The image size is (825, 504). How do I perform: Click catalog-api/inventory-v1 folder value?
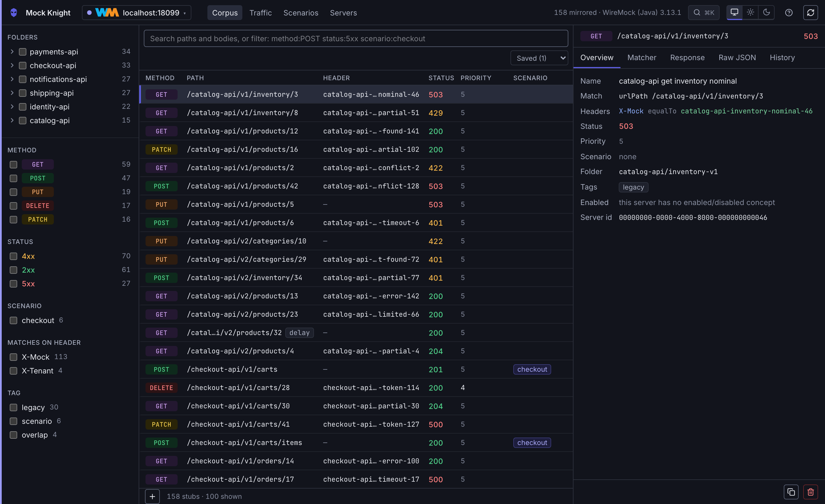pos(668,172)
